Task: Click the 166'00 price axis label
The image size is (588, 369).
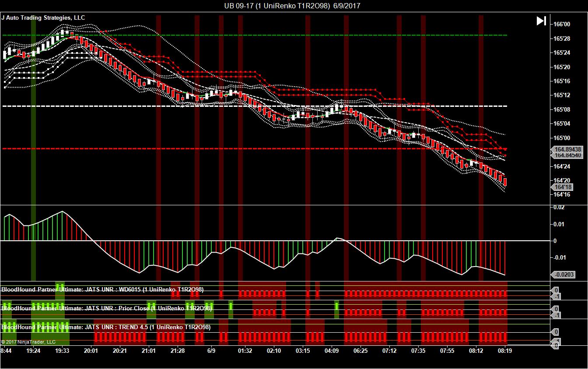Action: pyautogui.click(x=562, y=25)
